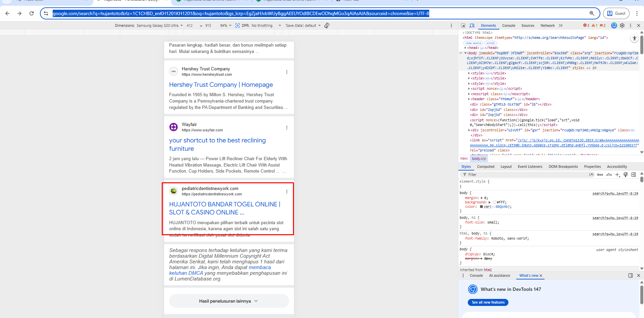Switch to the Computed tab

click(x=485, y=167)
